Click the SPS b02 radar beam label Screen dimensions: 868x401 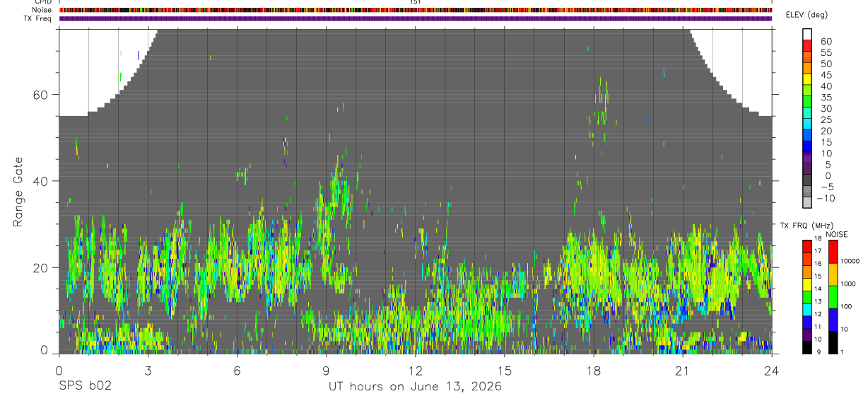[x=85, y=386]
